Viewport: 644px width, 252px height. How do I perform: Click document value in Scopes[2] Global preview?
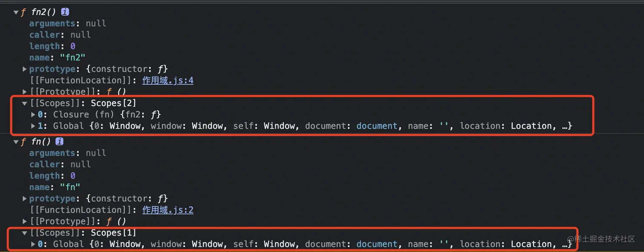coord(377,126)
